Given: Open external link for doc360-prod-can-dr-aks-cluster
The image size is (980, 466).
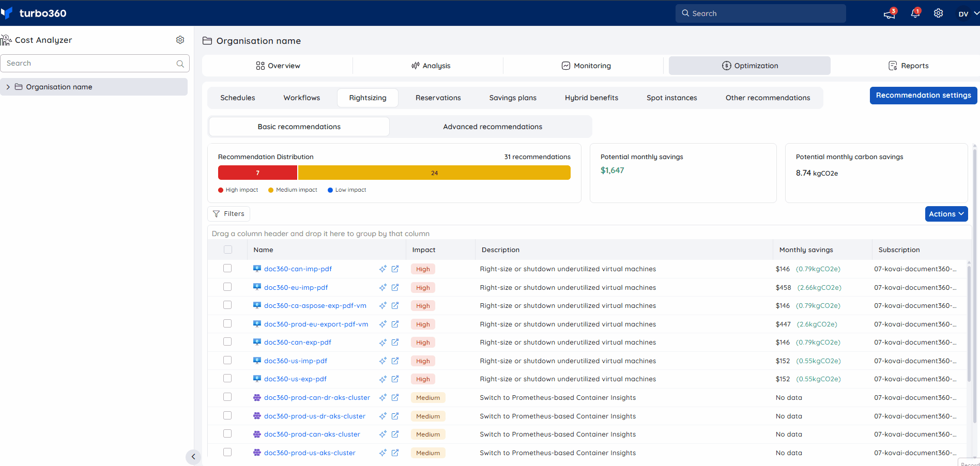Looking at the screenshot, I should (395, 398).
